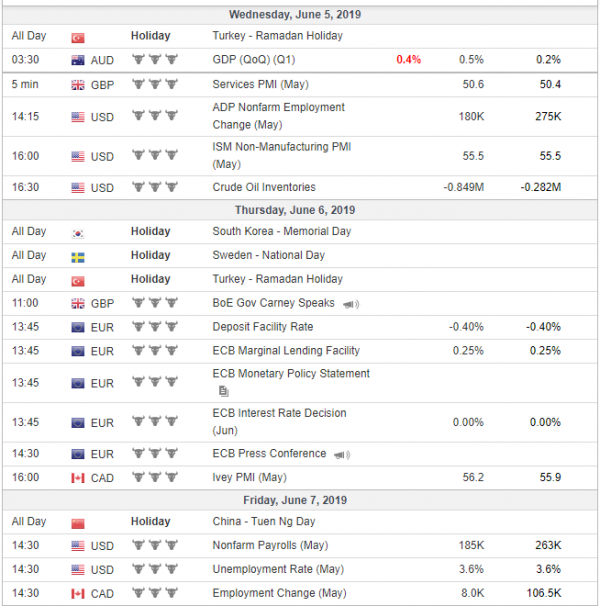Click the Thursday, June 6, 2019 date header

tap(295, 210)
